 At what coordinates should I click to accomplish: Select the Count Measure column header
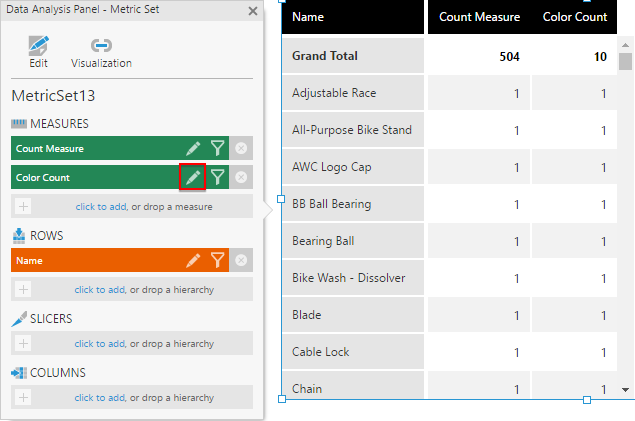[479, 17]
